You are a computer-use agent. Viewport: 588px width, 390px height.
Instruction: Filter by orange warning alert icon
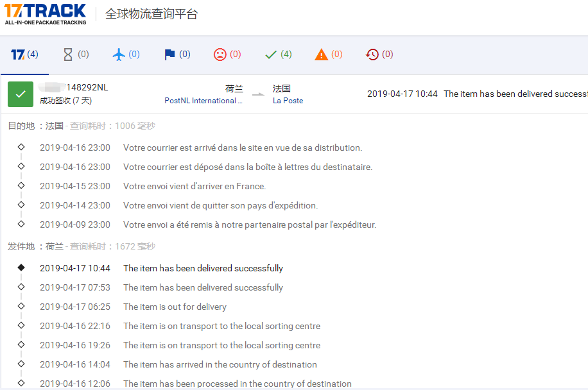[329, 55]
